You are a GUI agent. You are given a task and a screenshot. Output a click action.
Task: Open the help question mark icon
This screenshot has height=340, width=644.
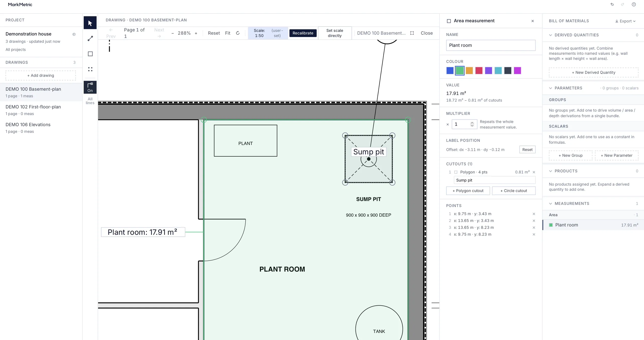[634, 5]
